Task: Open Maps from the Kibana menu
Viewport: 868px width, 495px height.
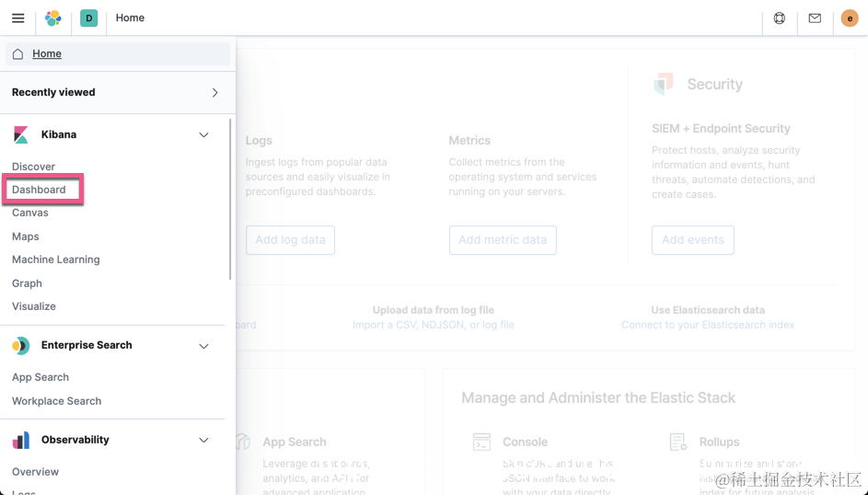Action: pyautogui.click(x=26, y=236)
